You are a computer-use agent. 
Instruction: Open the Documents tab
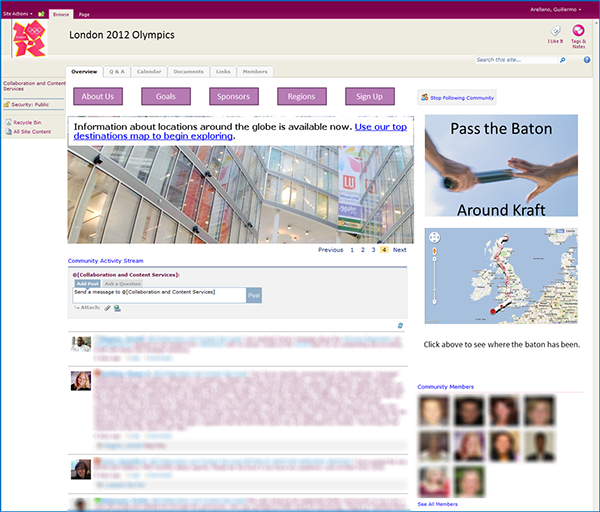click(x=188, y=72)
